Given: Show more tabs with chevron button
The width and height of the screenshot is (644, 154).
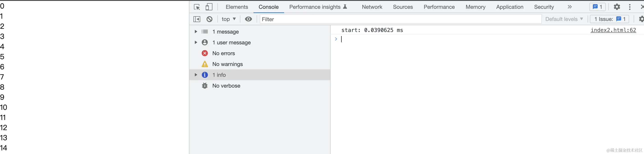Looking at the screenshot, I should pos(570,7).
